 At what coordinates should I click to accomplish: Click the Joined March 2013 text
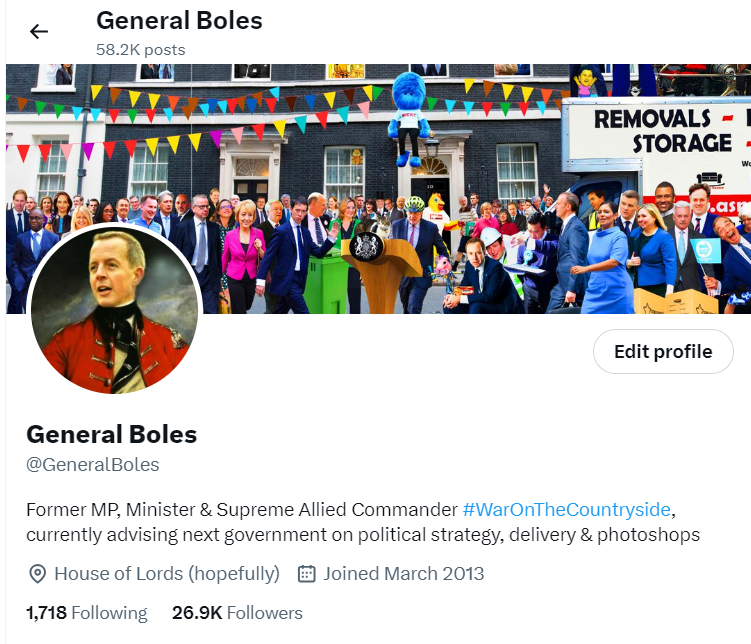pos(403,574)
